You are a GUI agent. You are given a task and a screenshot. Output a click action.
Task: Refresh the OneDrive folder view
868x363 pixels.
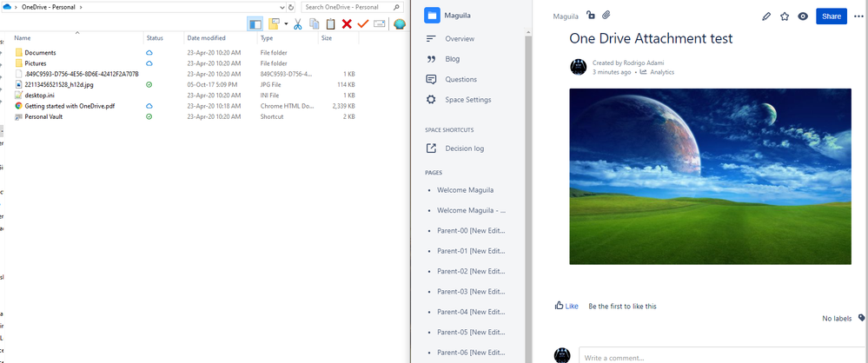[291, 7]
